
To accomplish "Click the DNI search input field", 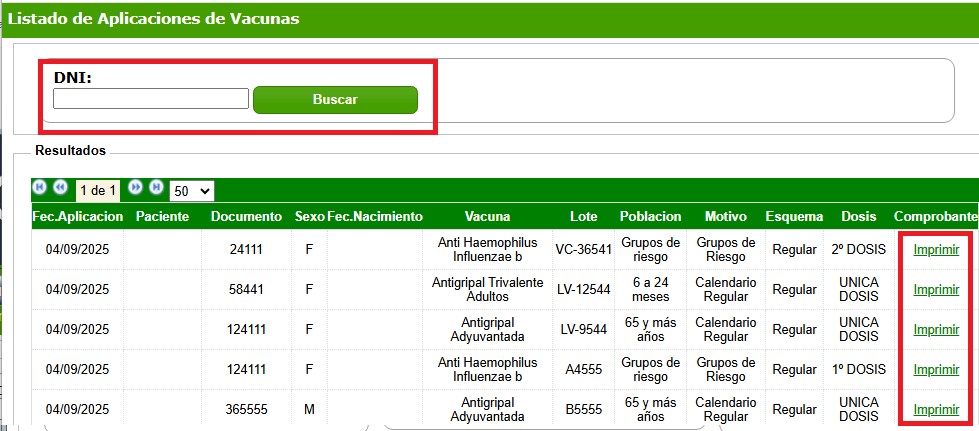I will point(150,99).
